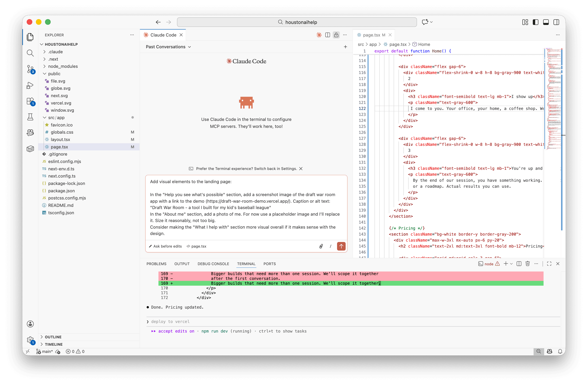Open the GitHub Copilot Chat sidebar icon
This screenshot has width=588, height=385.
click(30, 132)
